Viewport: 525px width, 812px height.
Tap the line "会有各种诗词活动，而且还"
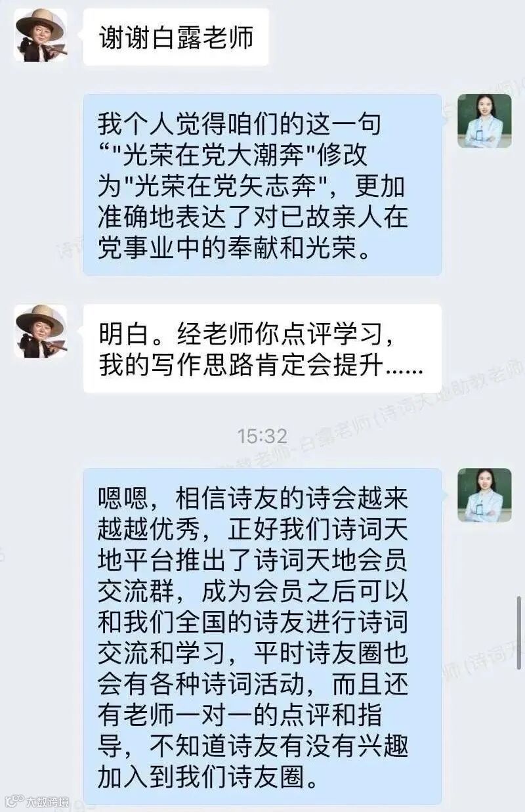pos(253,686)
